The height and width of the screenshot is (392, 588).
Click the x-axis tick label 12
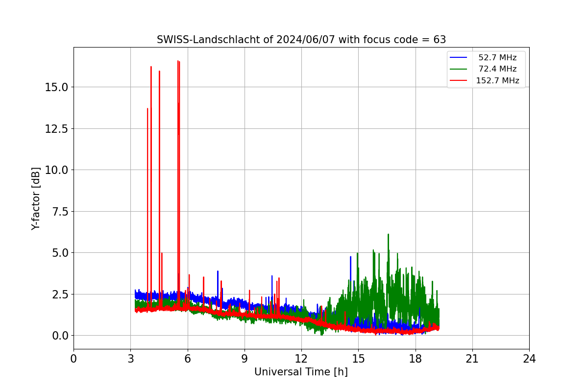301,359
